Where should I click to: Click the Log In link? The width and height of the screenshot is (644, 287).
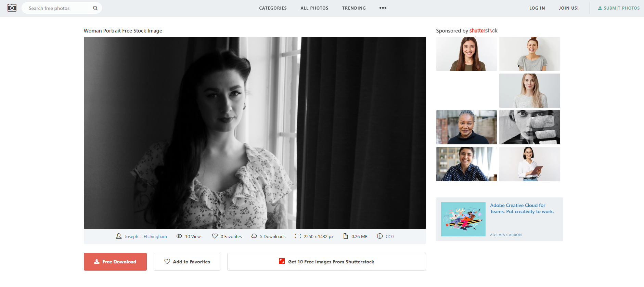click(537, 8)
